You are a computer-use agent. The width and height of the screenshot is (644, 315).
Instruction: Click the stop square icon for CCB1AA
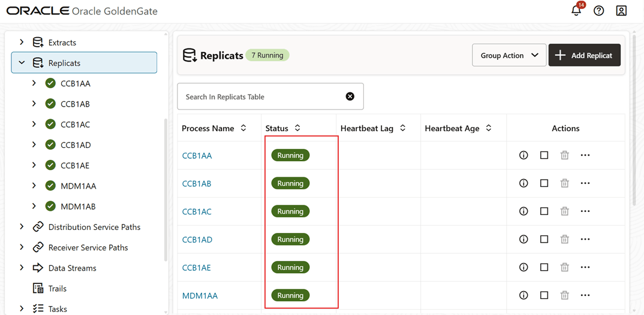544,155
